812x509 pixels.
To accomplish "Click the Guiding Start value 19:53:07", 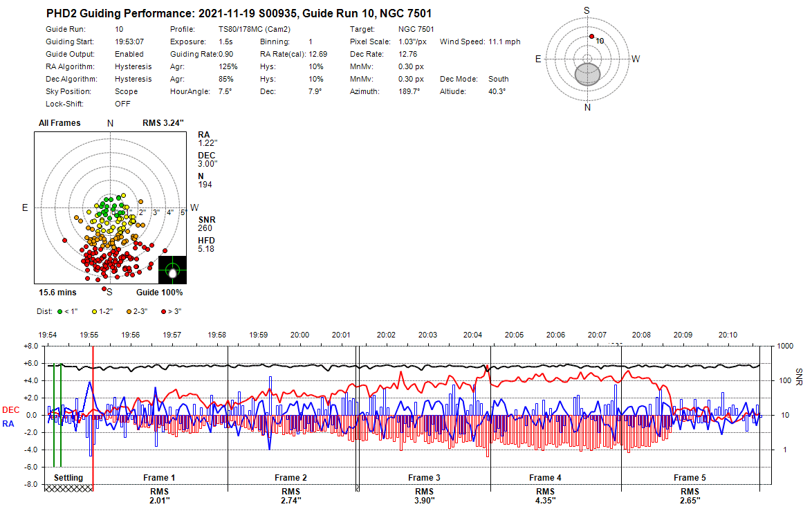I will tap(129, 41).
